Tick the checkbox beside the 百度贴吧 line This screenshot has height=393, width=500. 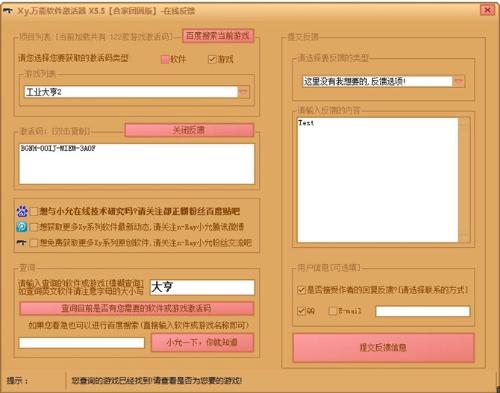coord(34,211)
